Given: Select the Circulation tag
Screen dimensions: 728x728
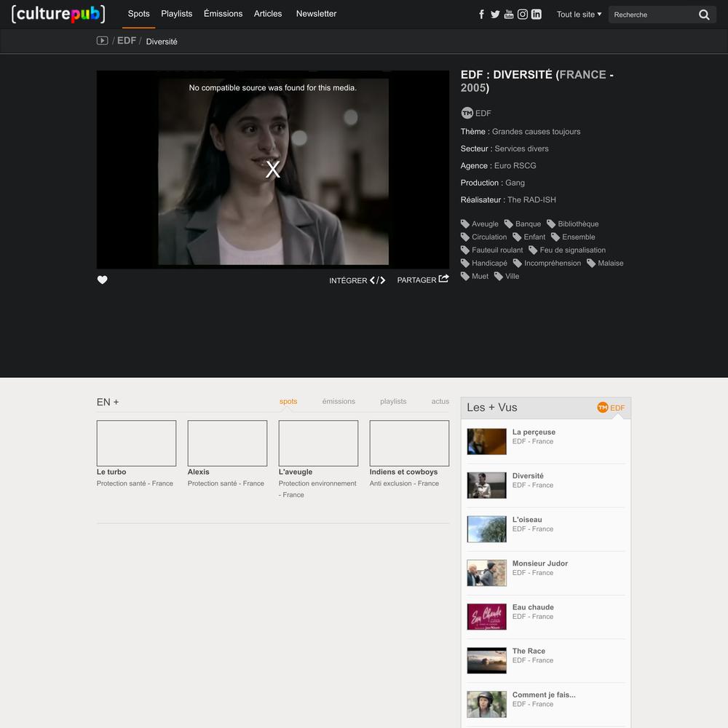Looking at the screenshot, I should 484,237.
